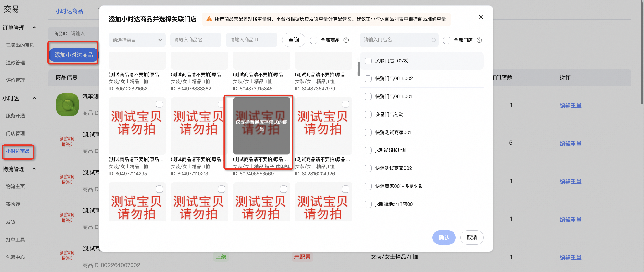Select store jx新疆地址门店001

[368, 204]
